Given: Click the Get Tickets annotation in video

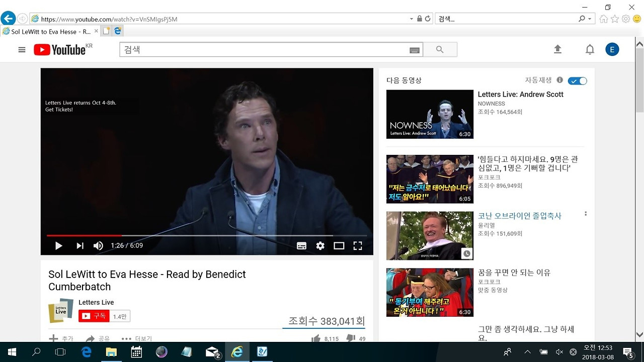Looking at the screenshot, I should click(x=59, y=110).
